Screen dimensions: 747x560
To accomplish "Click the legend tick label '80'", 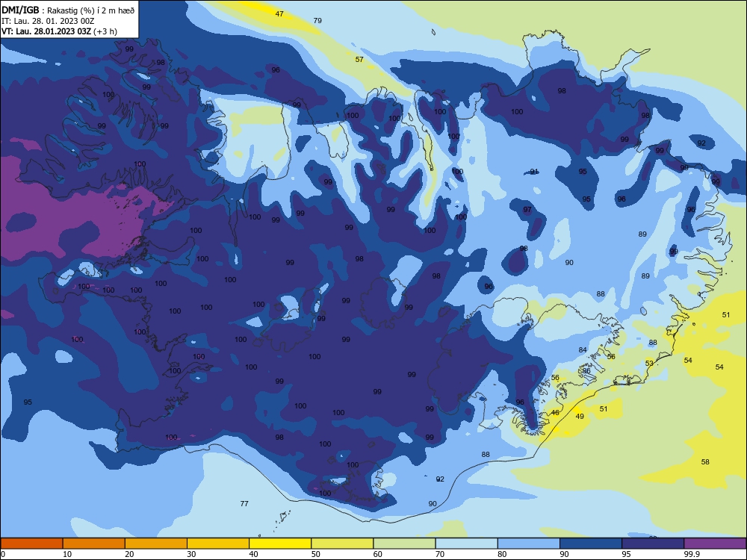I will coord(502,554).
